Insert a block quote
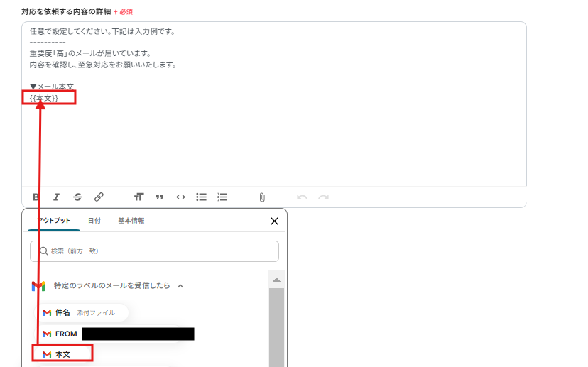 coord(159,197)
